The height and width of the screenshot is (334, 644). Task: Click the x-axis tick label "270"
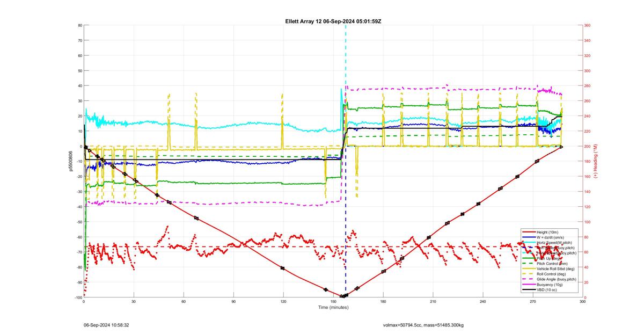coord(533,302)
